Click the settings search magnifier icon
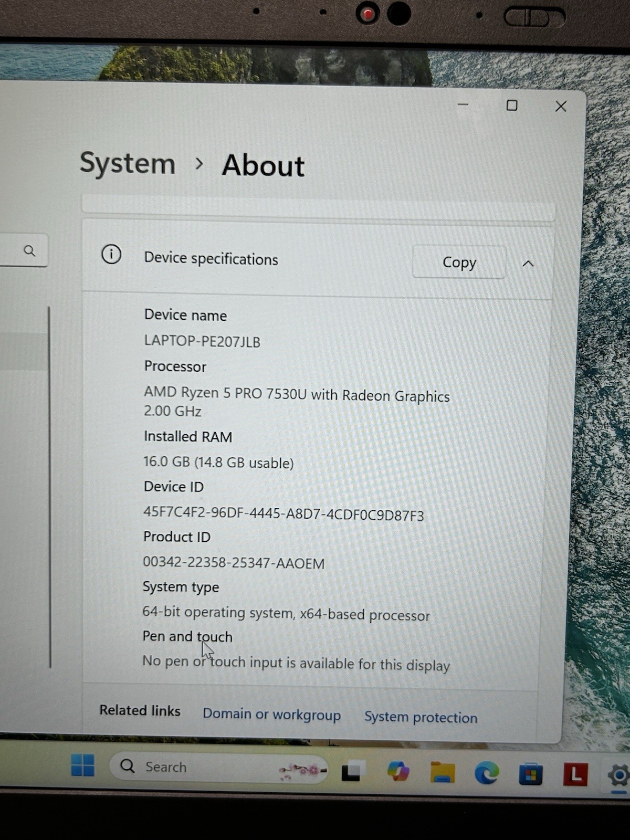 point(29,251)
